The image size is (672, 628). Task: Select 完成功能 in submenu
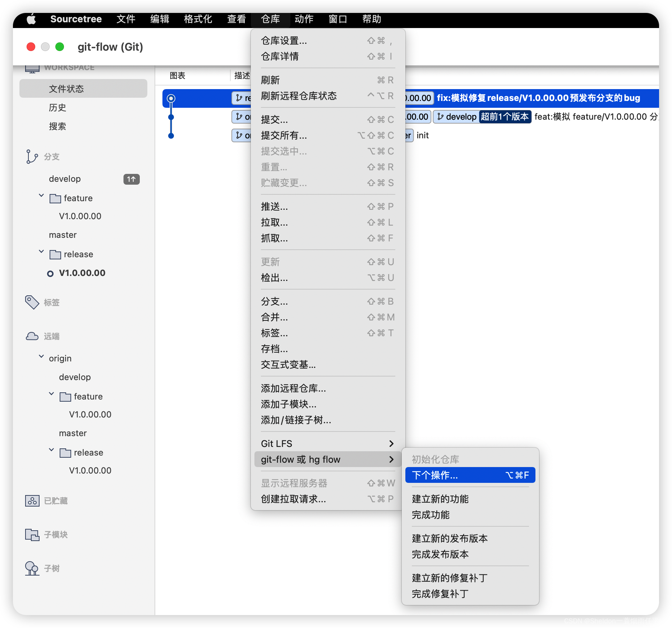(470, 515)
